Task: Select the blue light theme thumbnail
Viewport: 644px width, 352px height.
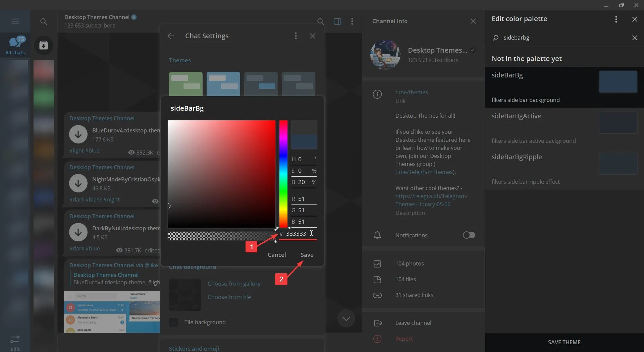Action: pos(223,84)
